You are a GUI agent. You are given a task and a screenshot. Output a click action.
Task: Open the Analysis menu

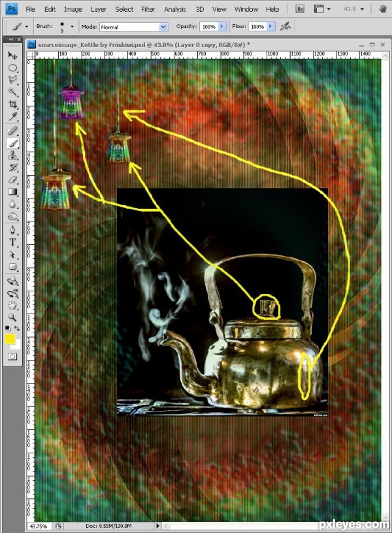pyautogui.click(x=174, y=9)
